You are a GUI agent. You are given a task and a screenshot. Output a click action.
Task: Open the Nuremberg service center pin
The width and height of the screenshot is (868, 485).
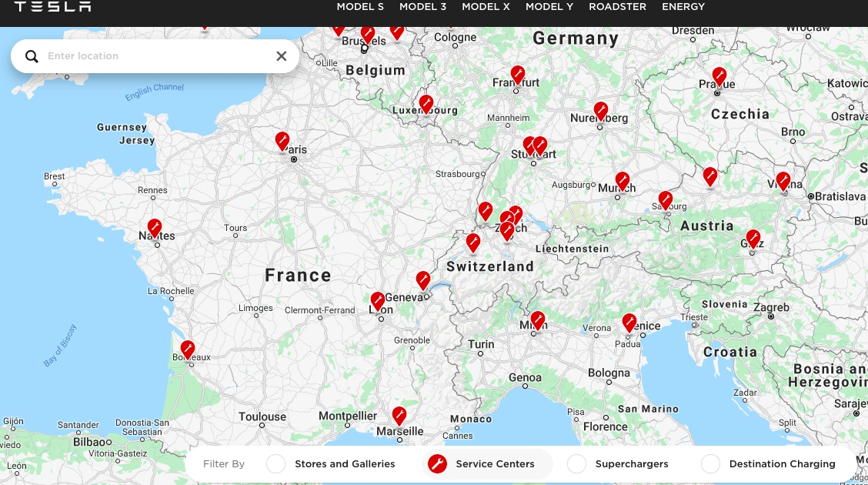point(601,112)
